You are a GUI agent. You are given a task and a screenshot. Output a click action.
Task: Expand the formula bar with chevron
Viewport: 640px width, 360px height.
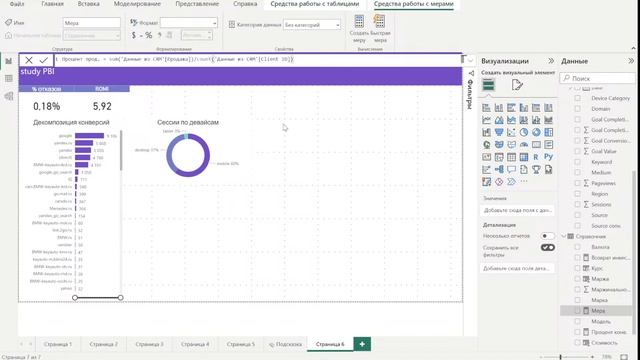point(471,60)
